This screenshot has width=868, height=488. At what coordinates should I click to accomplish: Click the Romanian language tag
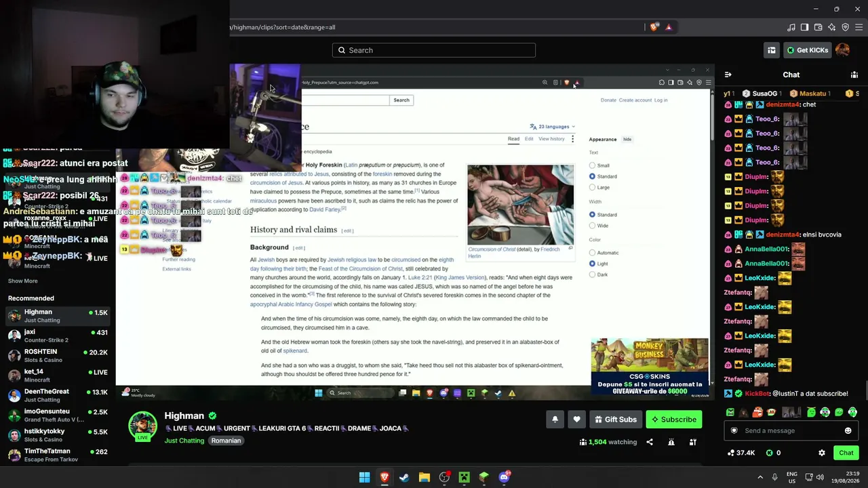coord(226,441)
